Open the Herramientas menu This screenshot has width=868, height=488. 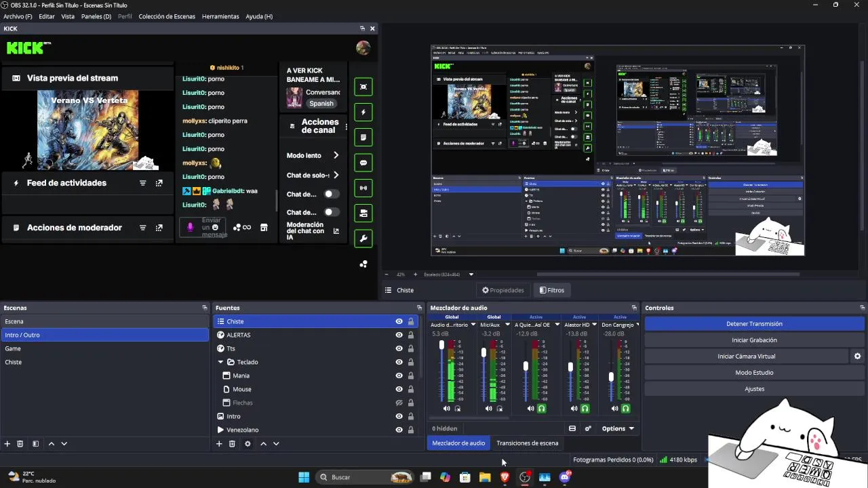220,16
